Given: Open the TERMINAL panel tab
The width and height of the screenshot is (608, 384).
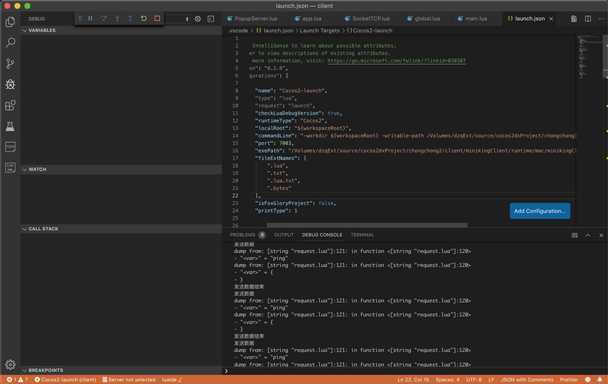Looking at the screenshot, I should click(x=362, y=235).
